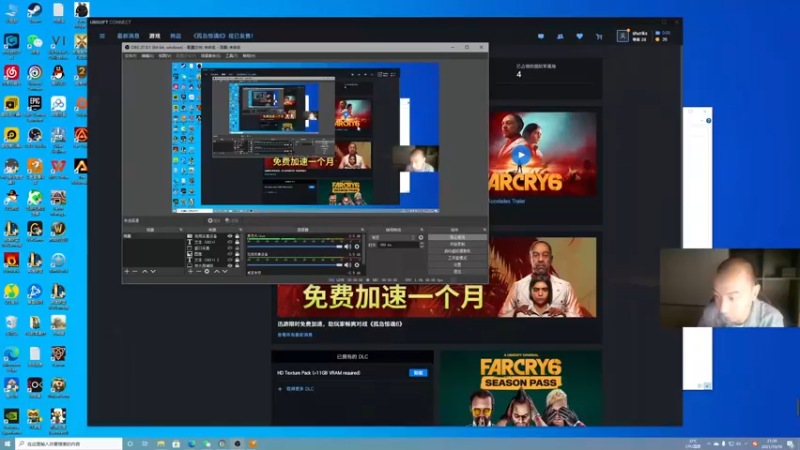Mute the second mixer channel speaker icon
Screen dimensions: 800x450
[x=347, y=265]
